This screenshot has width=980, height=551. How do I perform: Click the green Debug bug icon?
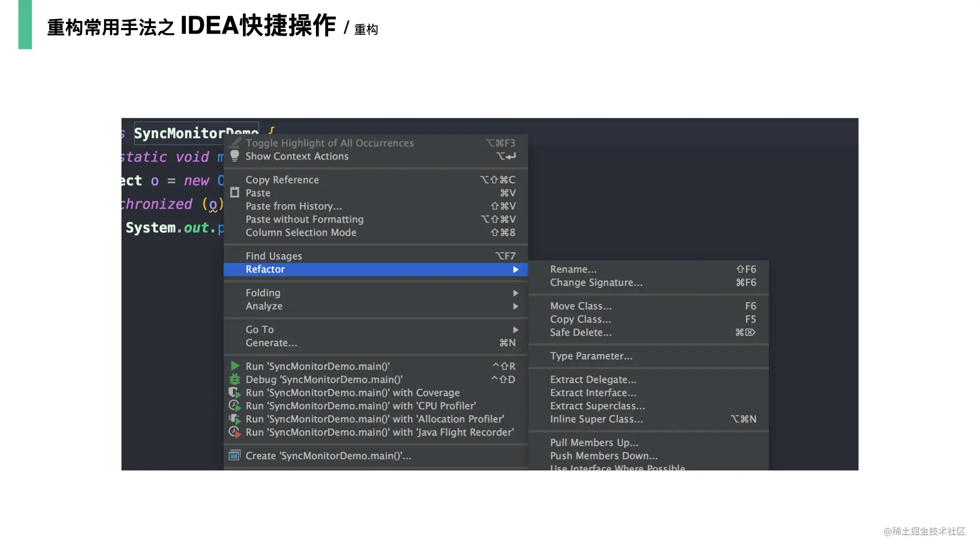[x=234, y=379]
